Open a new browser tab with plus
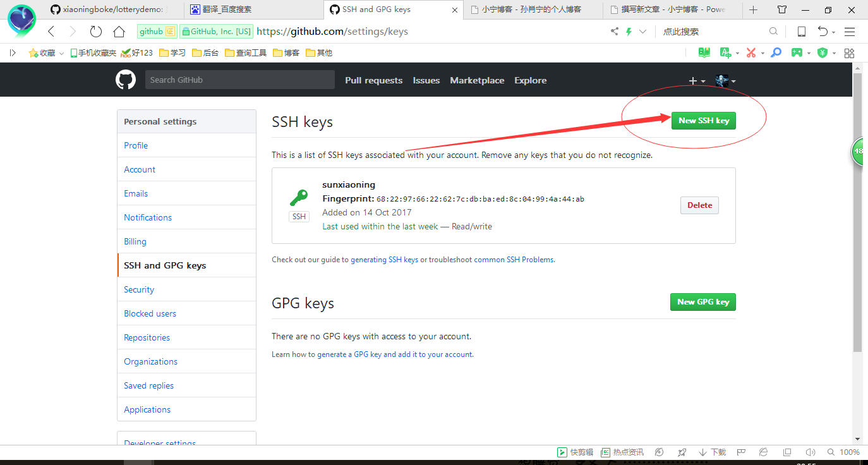This screenshot has height=465, width=868. (753, 9)
